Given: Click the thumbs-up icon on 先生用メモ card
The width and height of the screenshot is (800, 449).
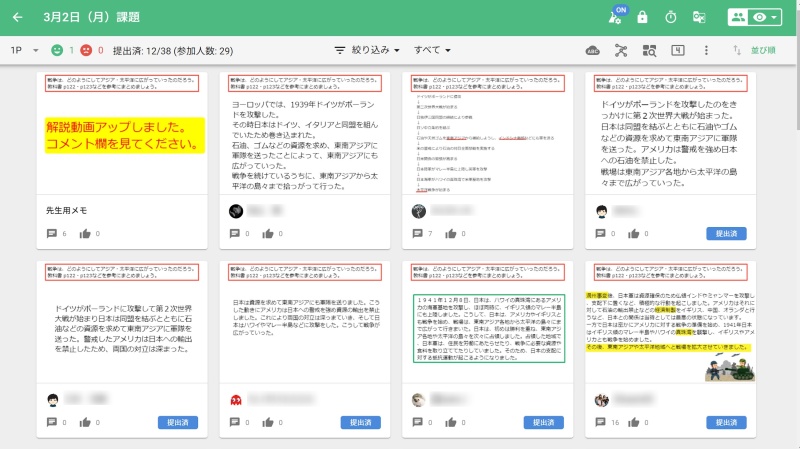Looking at the screenshot, I should click(84, 234).
